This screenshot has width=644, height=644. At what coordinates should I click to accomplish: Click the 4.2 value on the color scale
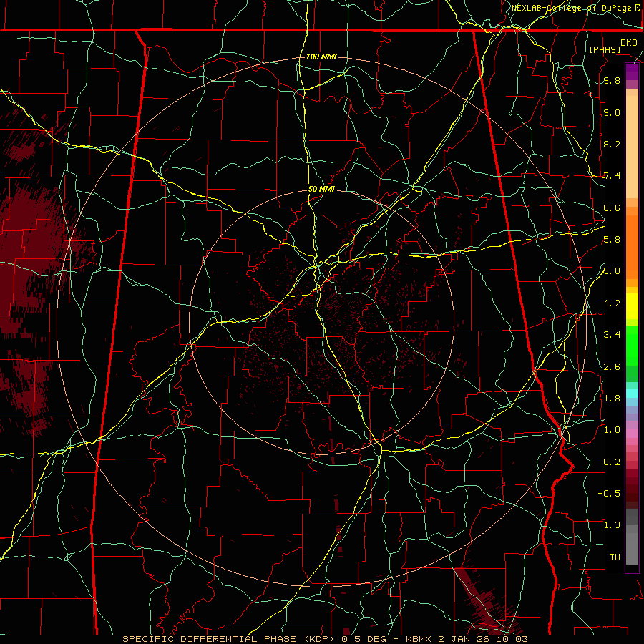pos(612,303)
